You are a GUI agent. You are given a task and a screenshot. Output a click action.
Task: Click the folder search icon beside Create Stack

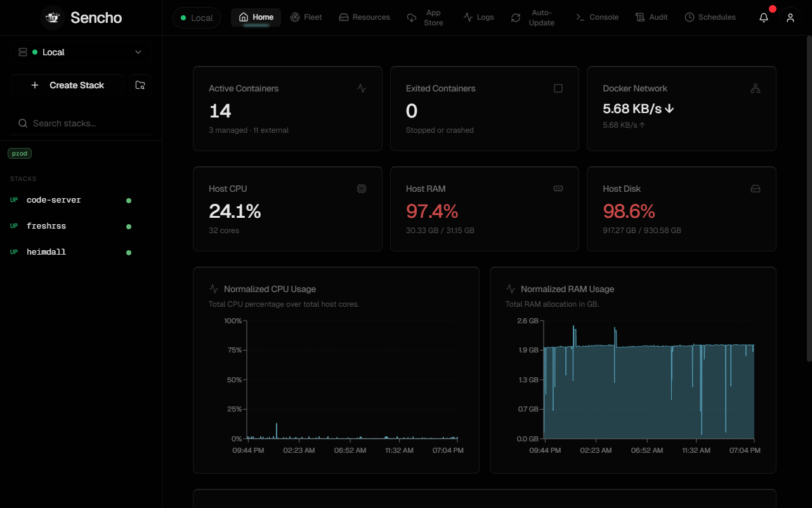[x=140, y=85]
